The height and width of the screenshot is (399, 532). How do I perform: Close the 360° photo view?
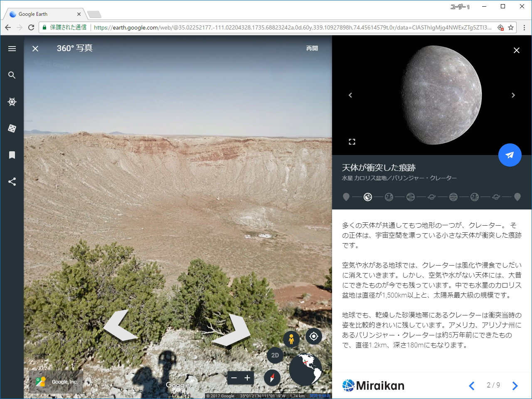click(x=35, y=49)
